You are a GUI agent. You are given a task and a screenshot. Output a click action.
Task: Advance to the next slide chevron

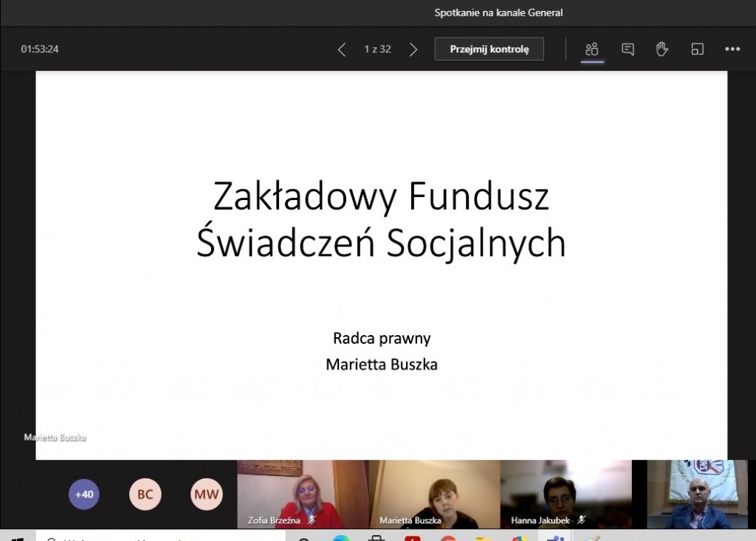pyautogui.click(x=413, y=49)
